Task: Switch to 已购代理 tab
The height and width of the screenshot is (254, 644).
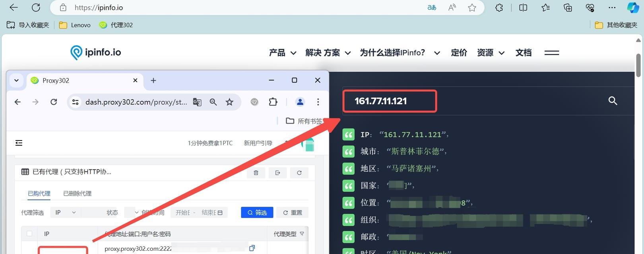Action: click(39, 194)
